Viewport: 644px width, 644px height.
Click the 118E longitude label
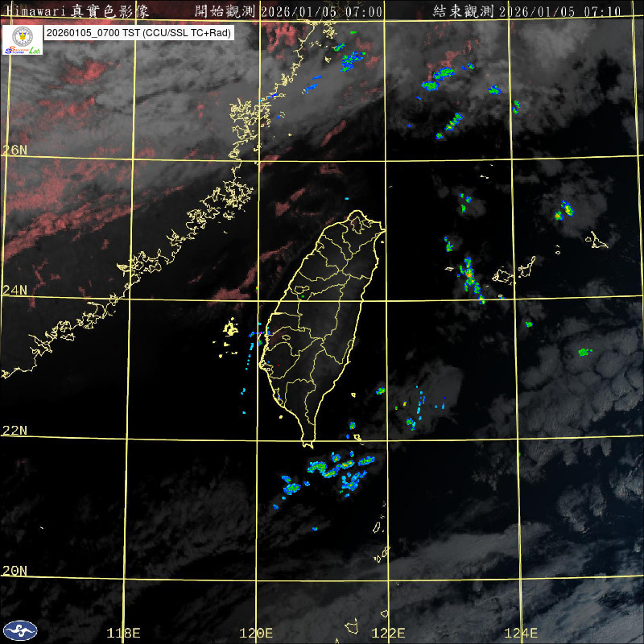coord(124,633)
